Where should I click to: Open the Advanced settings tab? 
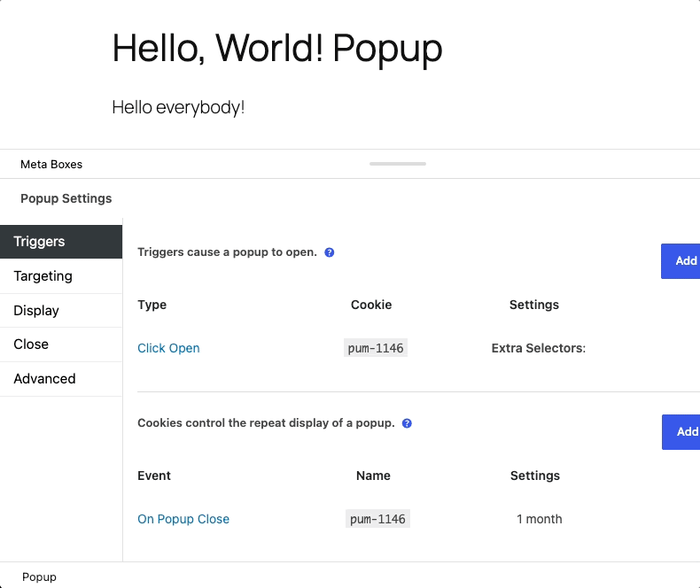[x=61, y=378]
